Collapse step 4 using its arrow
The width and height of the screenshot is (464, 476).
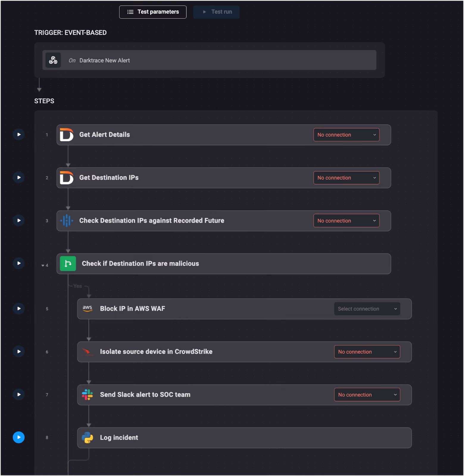43,265
